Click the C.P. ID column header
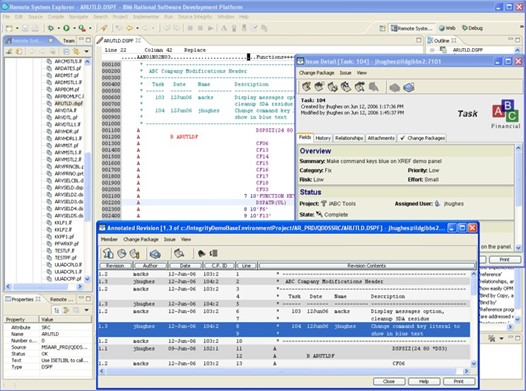Viewport: 526px width, 391px height. [x=219, y=266]
